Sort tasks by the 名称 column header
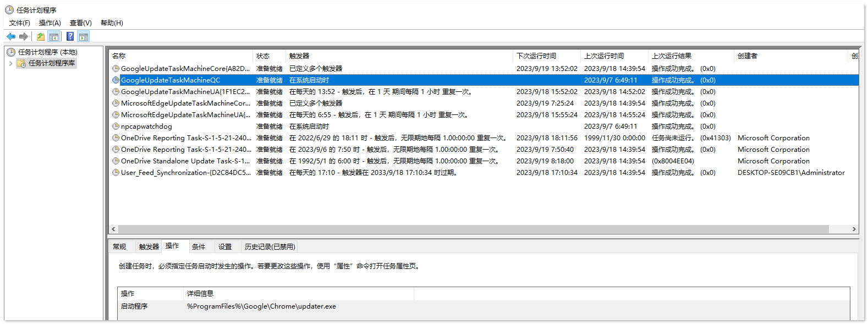 coord(181,56)
